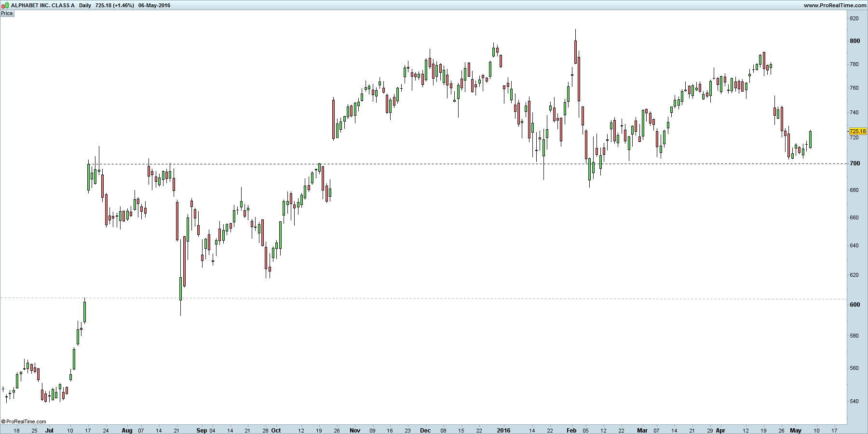Select the Daily timeframe label
The image size is (868, 434).
(85, 5)
